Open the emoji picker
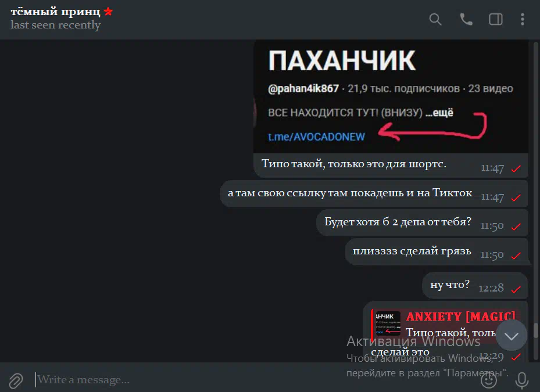The height and width of the screenshot is (392, 540). coord(489,380)
